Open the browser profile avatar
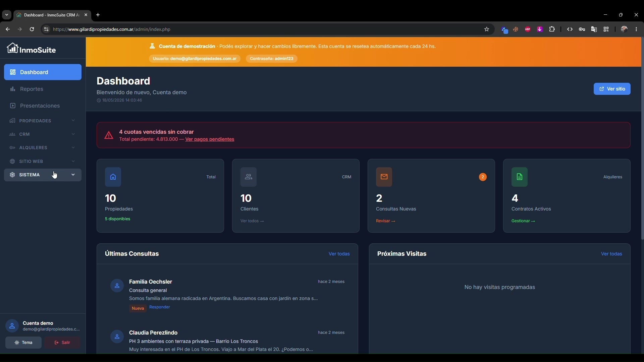 point(624,29)
